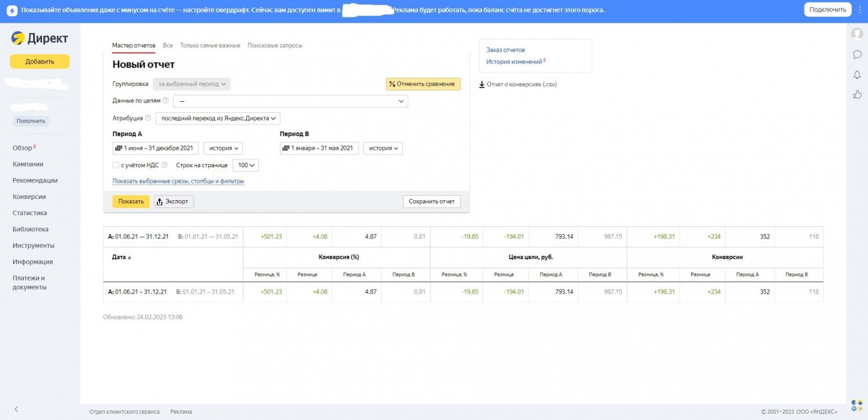The height and width of the screenshot is (420, 868).
Task: Click the thumbs-up feedback icon
Action: (x=857, y=95)
